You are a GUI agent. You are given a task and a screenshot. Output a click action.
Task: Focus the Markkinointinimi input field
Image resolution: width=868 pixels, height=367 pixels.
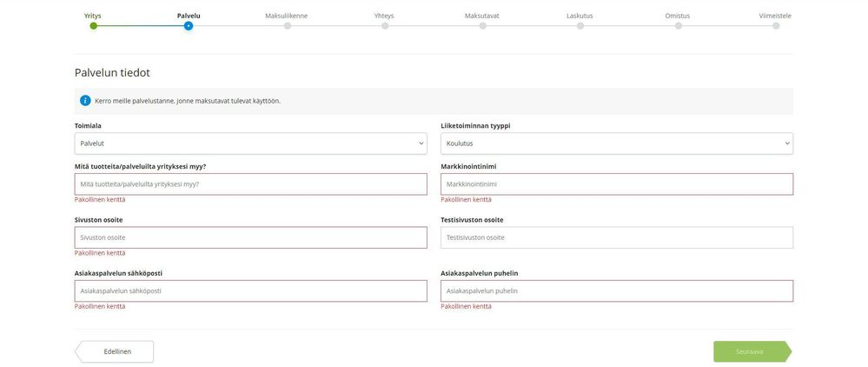pyautogui.click(x=616, y=184)
